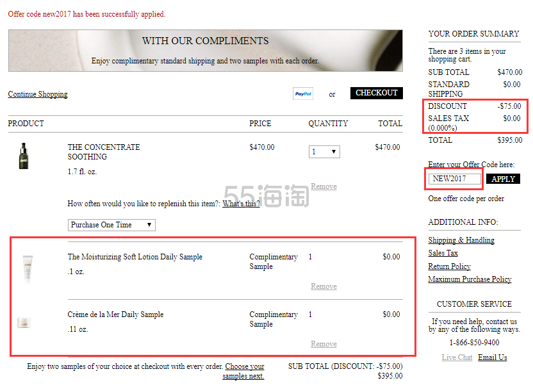Screen dimensions: 533x392
Task: Remove The Concentrate Soothing from cart
Action: [324, 186]
